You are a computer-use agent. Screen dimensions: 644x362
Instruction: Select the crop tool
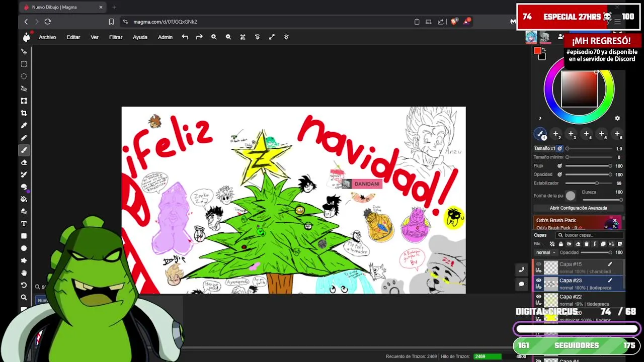(24, 113)
